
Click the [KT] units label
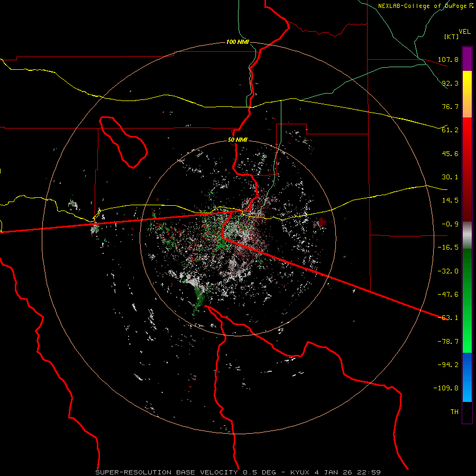(451, 36)
